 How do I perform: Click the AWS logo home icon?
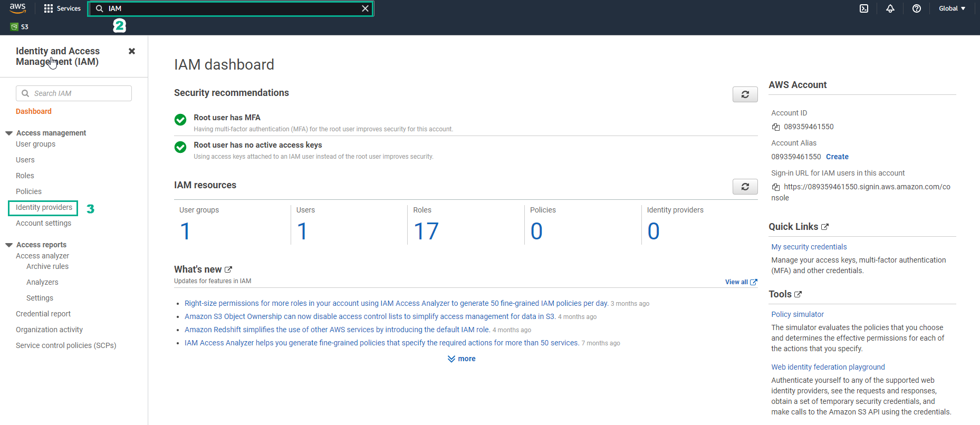click(17, 8)
